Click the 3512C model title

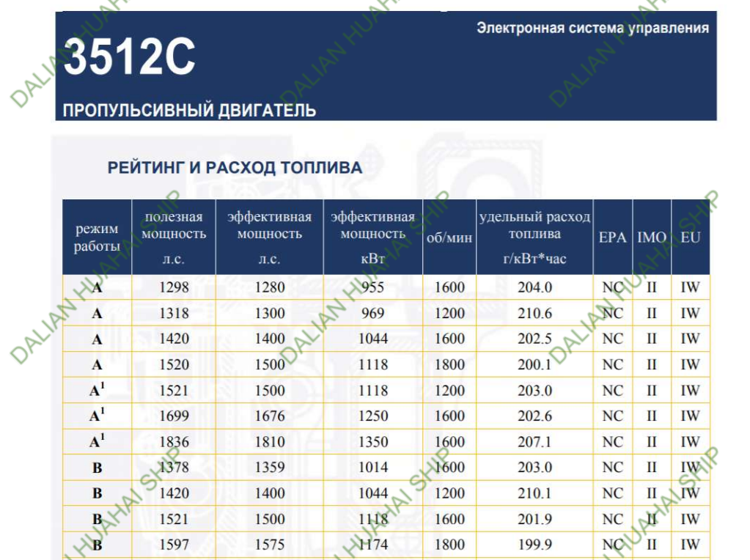[x=129, y=58]
